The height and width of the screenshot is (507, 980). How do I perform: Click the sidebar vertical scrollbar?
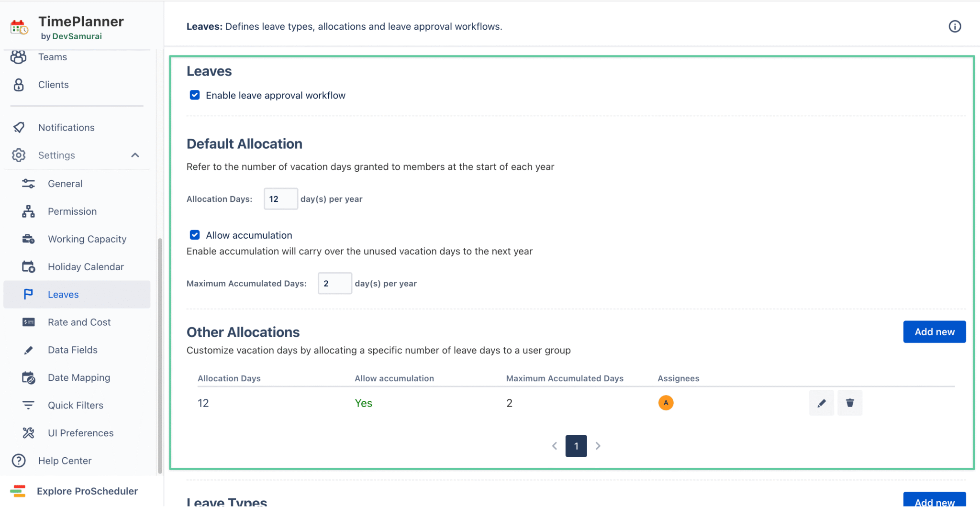pos(160,355)
